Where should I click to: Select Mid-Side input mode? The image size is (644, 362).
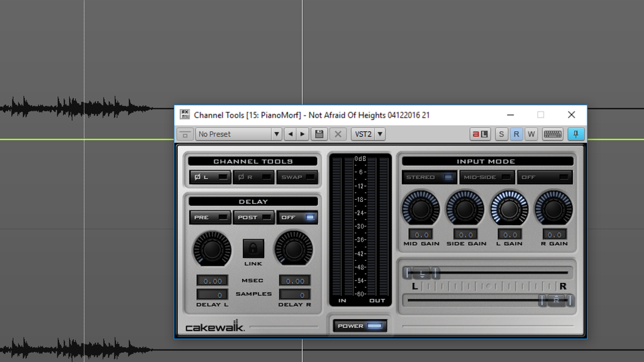[487, 177]
